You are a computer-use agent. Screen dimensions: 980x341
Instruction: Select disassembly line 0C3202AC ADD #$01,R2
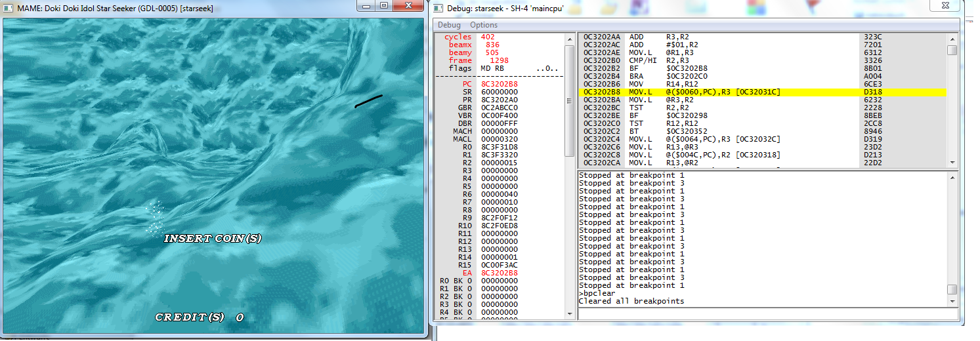[x=761, y=45]
